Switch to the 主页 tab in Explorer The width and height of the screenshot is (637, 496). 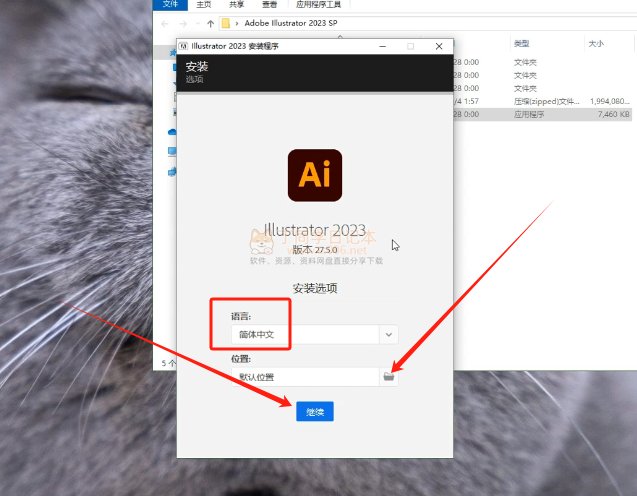coord(204,4)
